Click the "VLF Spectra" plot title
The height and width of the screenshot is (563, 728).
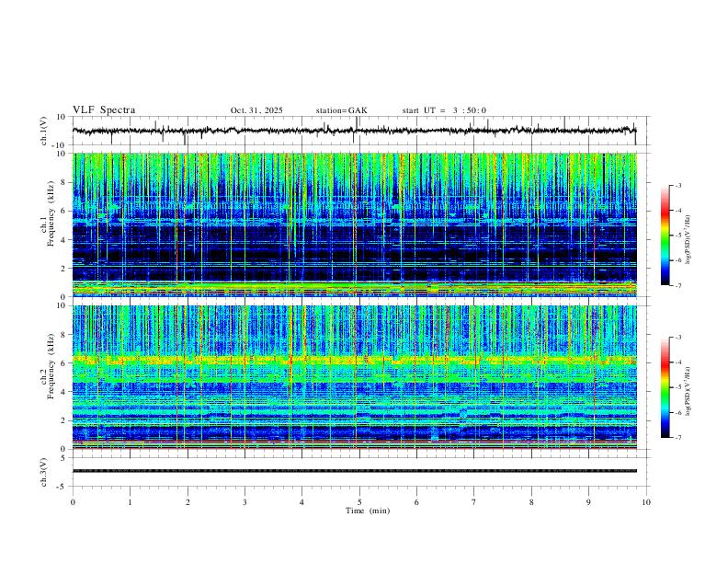point(104,110)
